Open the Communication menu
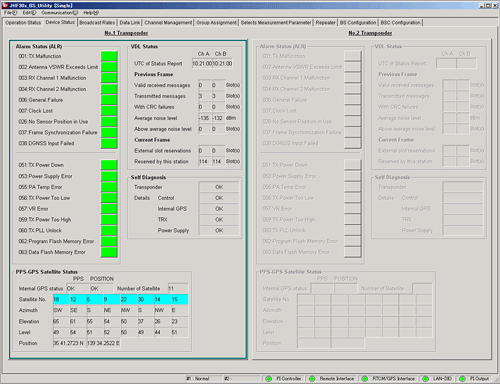Viewport: 500px width, 384px height. click(x=59, y=13)
